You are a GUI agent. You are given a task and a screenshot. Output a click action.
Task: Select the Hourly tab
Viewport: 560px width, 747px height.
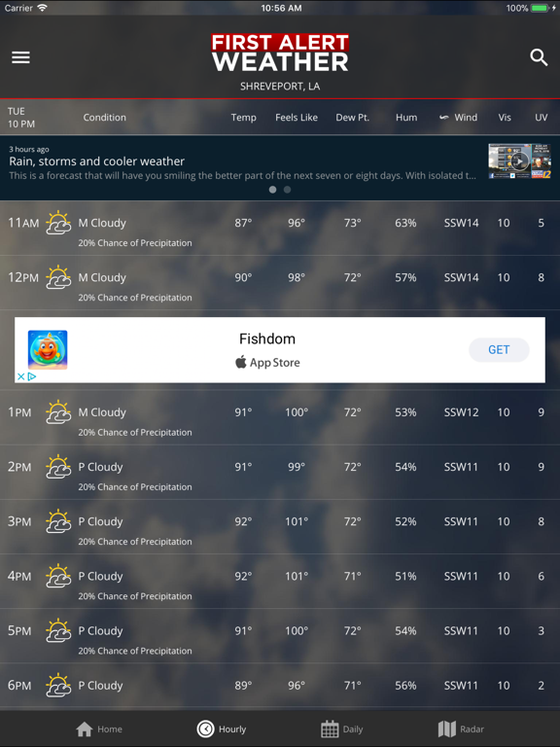[x=222, y=729]
